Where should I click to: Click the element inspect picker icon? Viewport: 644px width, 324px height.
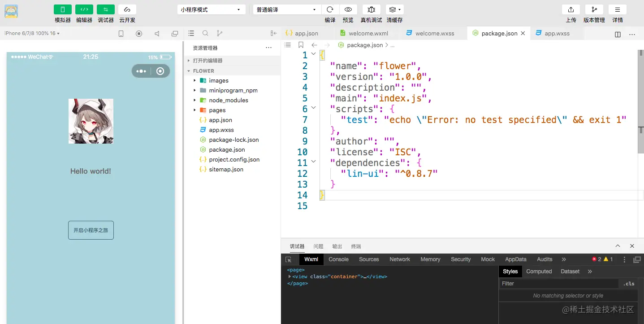point(289,259)
